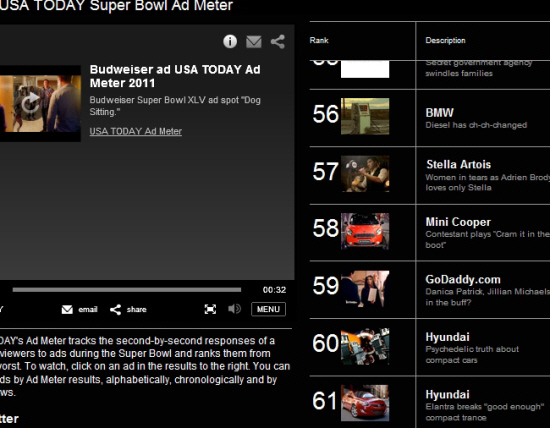Image resolution: width=550 pixels, height=428 pixels.
Task: Email the video using the email button
Action: [80, 309]
